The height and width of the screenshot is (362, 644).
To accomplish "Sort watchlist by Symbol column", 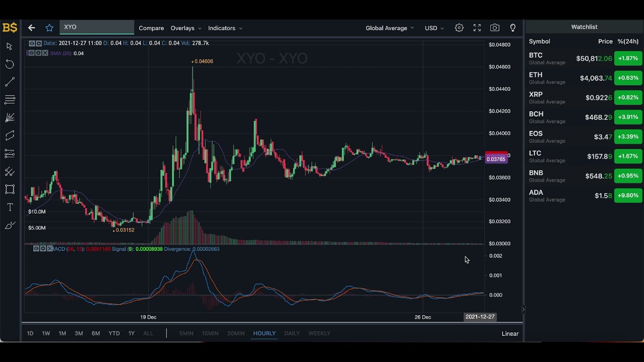I will pos(539,41).
